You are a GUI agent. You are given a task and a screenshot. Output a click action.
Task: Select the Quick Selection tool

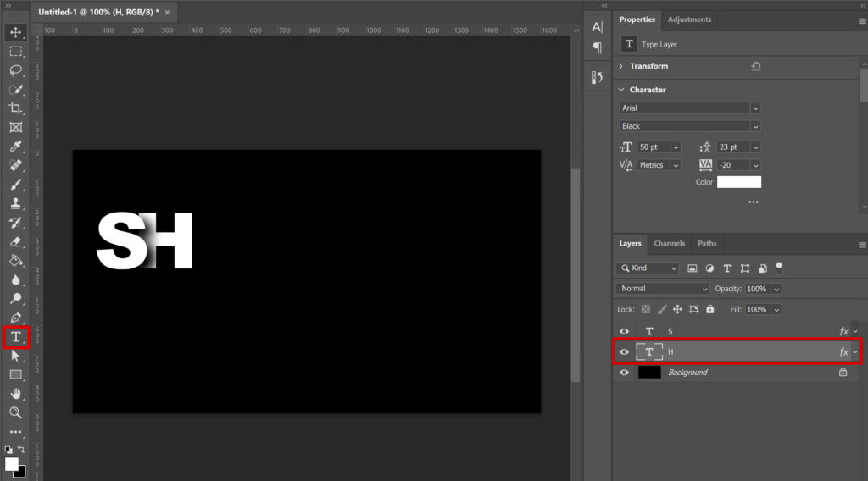(15, 89)
